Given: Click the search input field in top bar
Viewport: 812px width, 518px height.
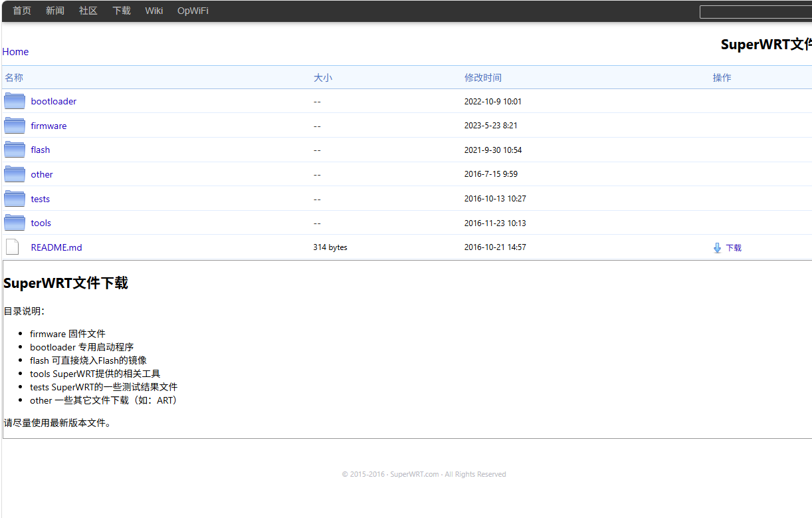Looking at the screenshot, I should (756, 11).
